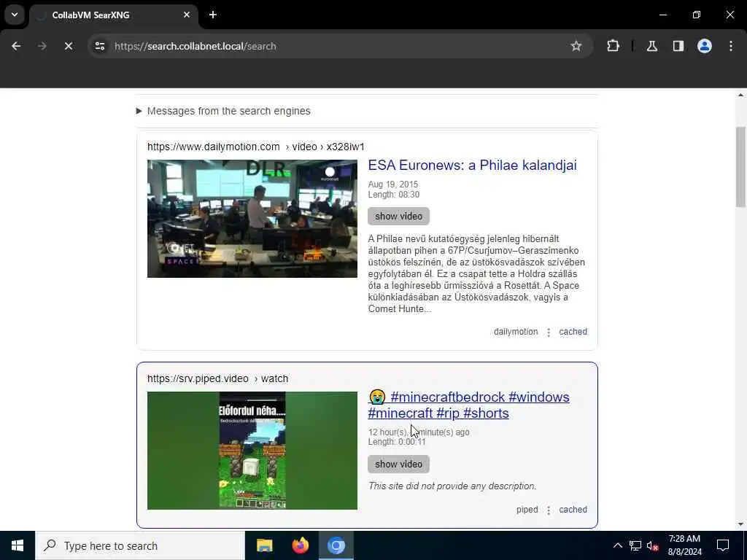Click the piped engine label
Image resolution: width=747 pixels, height=560 pixels.
[x=527, y=510]
